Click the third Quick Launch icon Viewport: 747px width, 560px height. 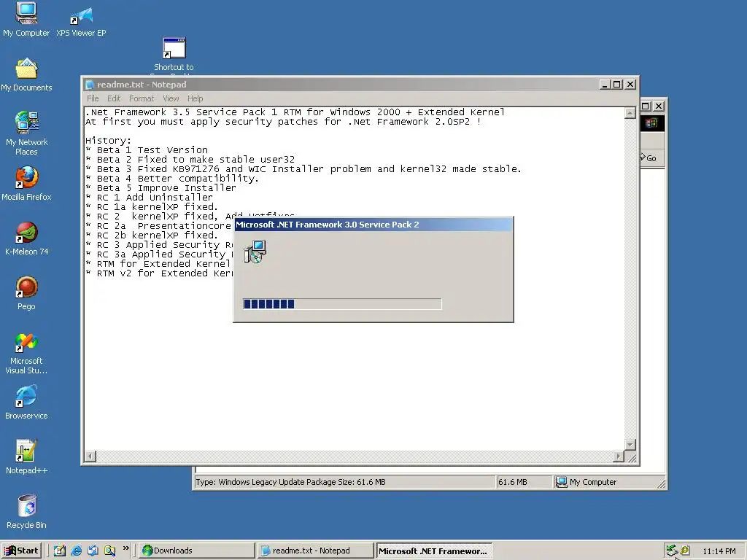tap(93, 551)
